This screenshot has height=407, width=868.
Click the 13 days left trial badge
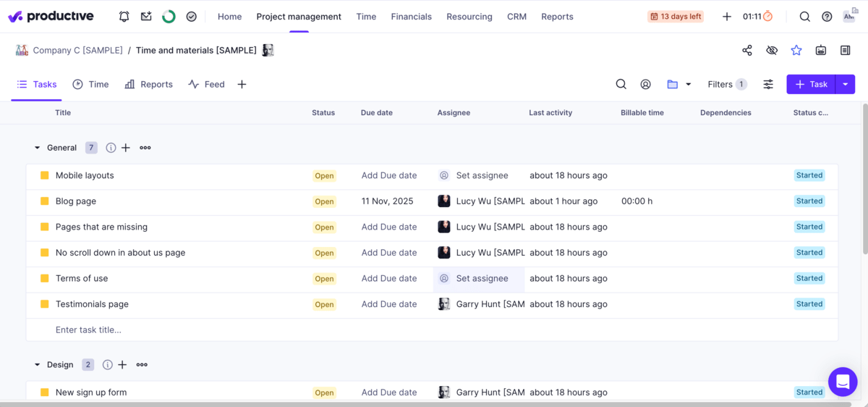[676, 17]
